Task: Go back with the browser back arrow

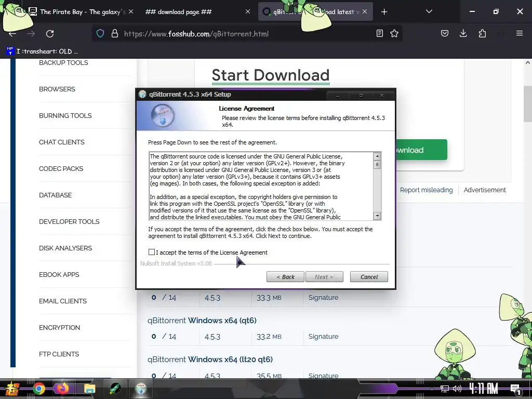Action: pyautogui.click(x=12, y=34)
